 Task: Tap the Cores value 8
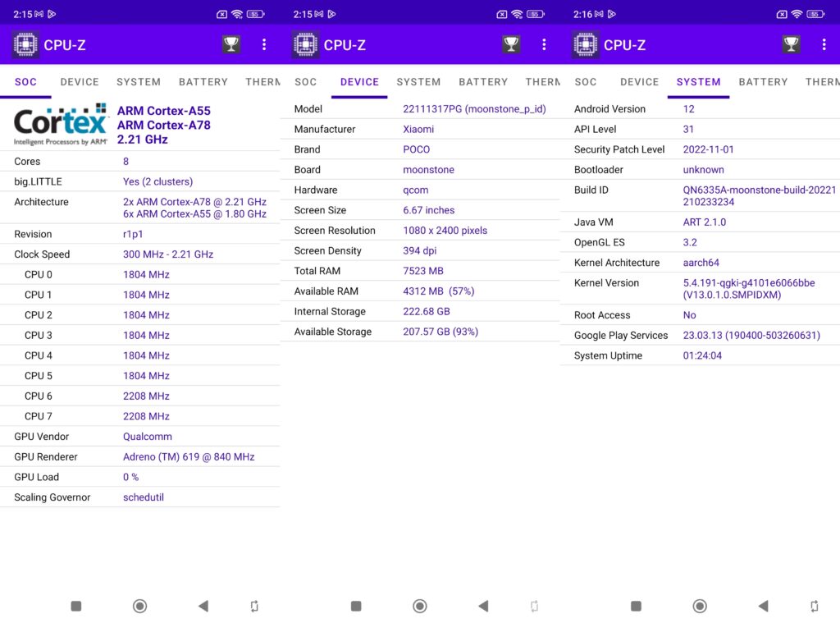[126, 162]
